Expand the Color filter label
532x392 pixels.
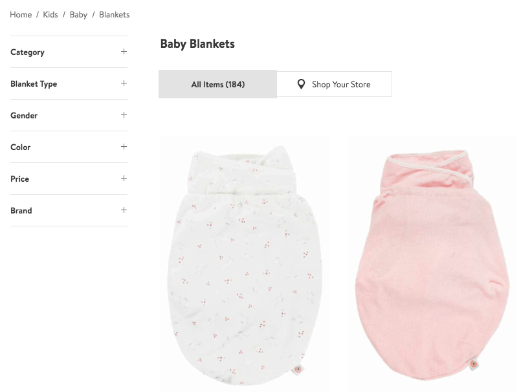[21, 147]
